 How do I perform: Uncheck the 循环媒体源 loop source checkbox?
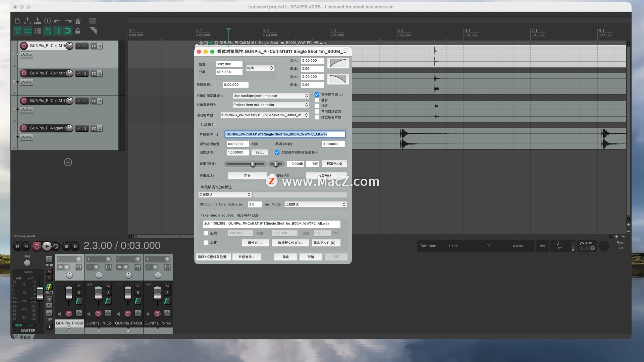pyautogui.click(x=317, y=95)
